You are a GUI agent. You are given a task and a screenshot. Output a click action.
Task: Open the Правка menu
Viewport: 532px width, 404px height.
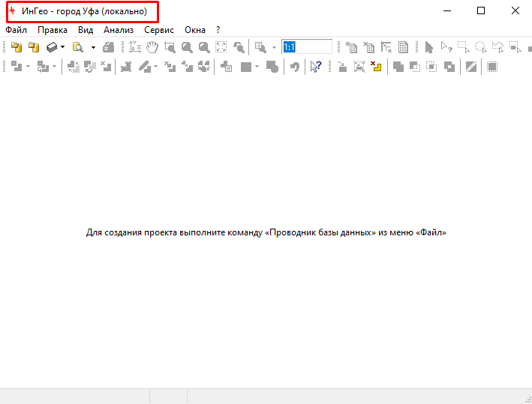pyautogui.click(x=53, y=30)
